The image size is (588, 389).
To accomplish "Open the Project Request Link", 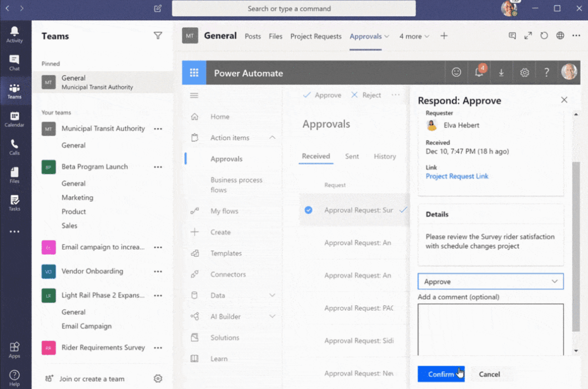I will [x=457, y=176].
